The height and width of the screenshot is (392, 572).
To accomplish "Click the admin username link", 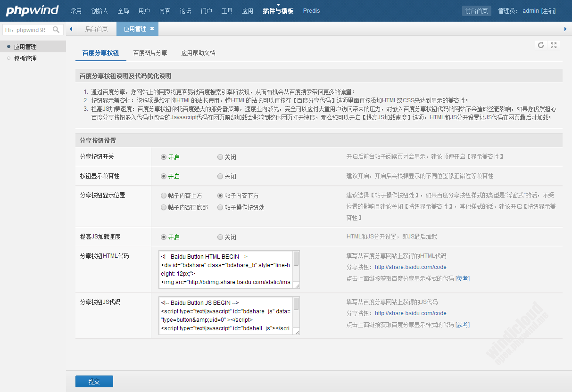I will click(x=531, y=11).
